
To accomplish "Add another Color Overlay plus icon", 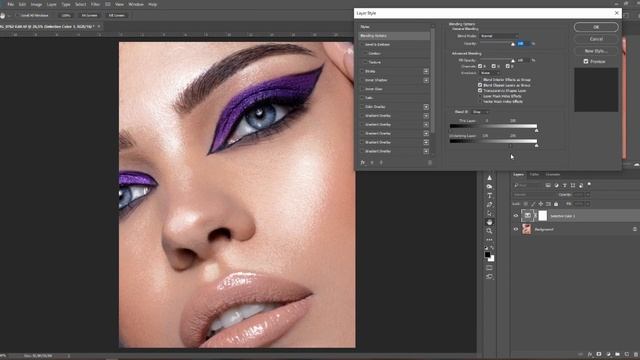I will click(426, 107).
